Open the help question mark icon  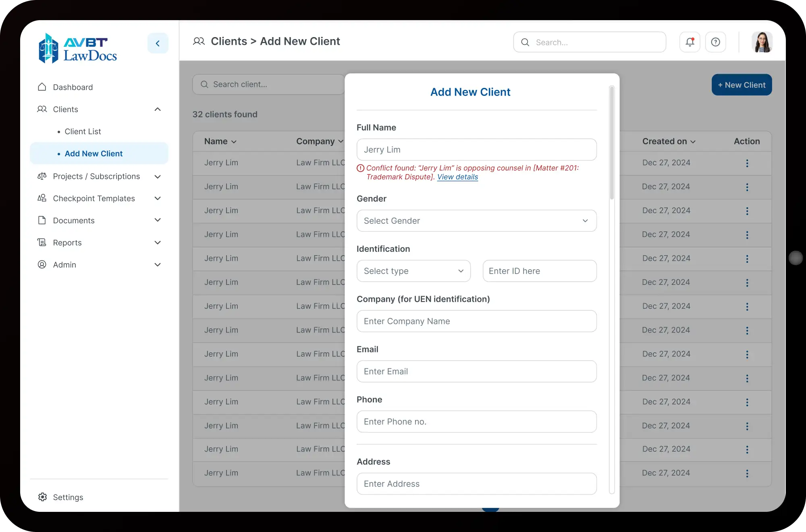click(x=715, y=42)
